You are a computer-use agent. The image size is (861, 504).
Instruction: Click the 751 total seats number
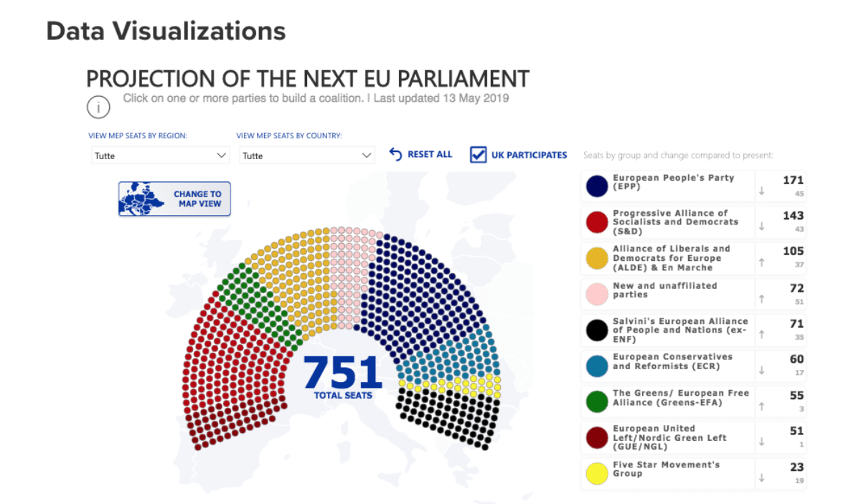pos(342,372)
